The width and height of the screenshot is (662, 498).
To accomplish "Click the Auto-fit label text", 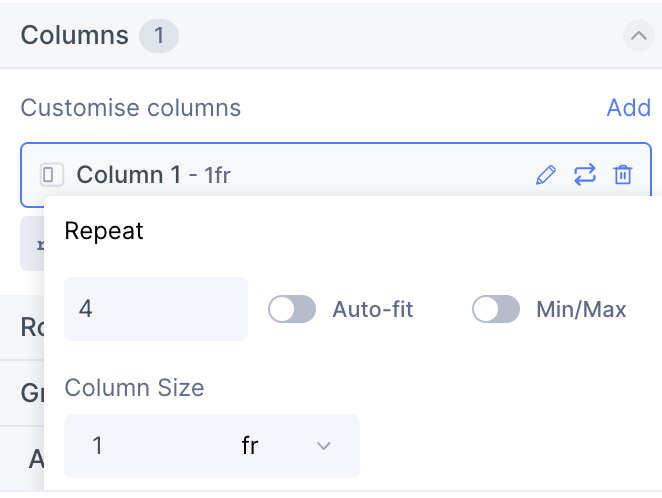I will (x=373, y=309).
